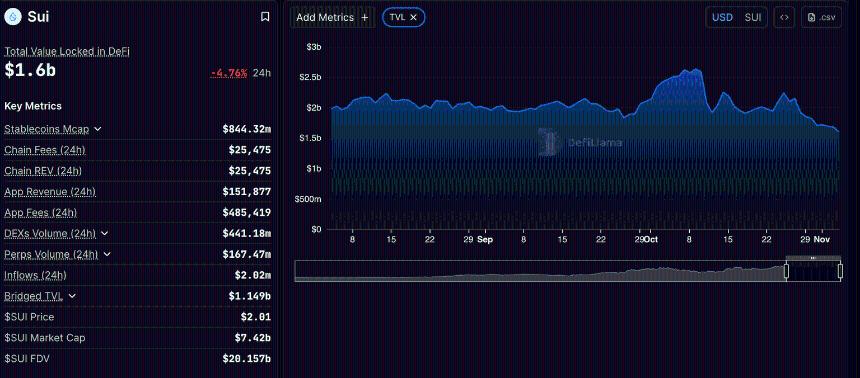The height and width of the screenshot is (378, 860).
Task: Click the $485,419 app fees value
Action: click(x=246, y=212)
